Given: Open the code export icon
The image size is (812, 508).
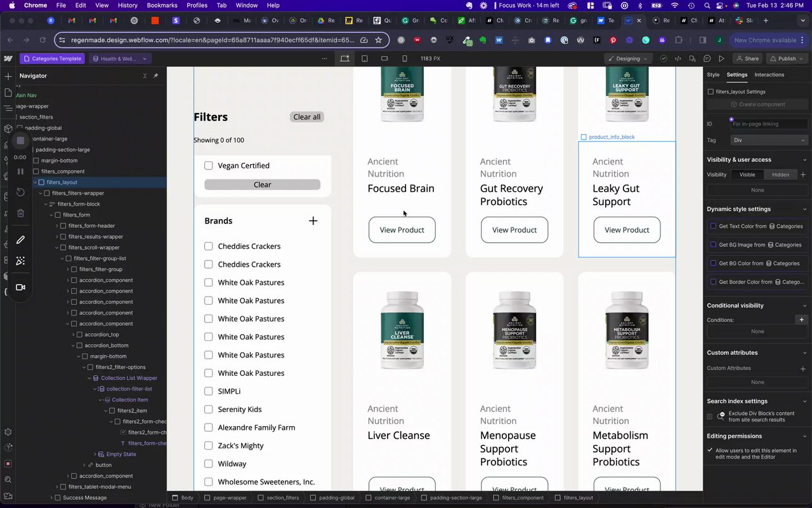Looking at the screenshot, I should pyautogui.click(x=678, y=58).
